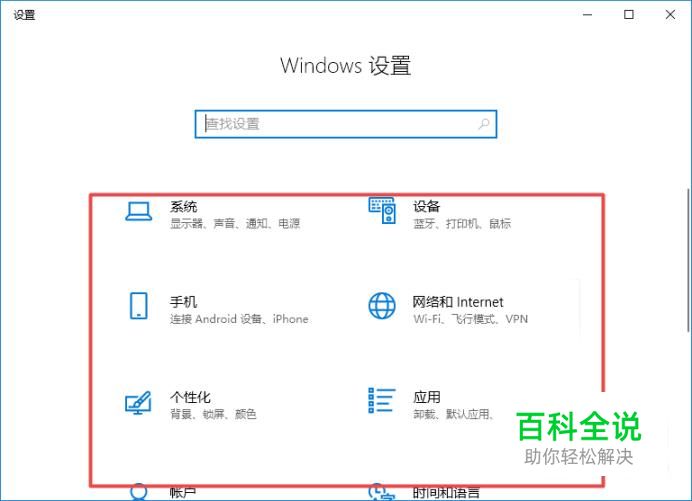Close the 设置 window
Viewport: 692px width, 501px height.
coord(670,15)
